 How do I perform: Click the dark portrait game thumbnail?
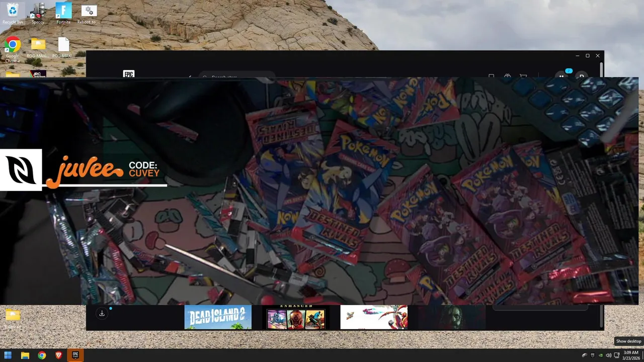(x=452, y=317)
